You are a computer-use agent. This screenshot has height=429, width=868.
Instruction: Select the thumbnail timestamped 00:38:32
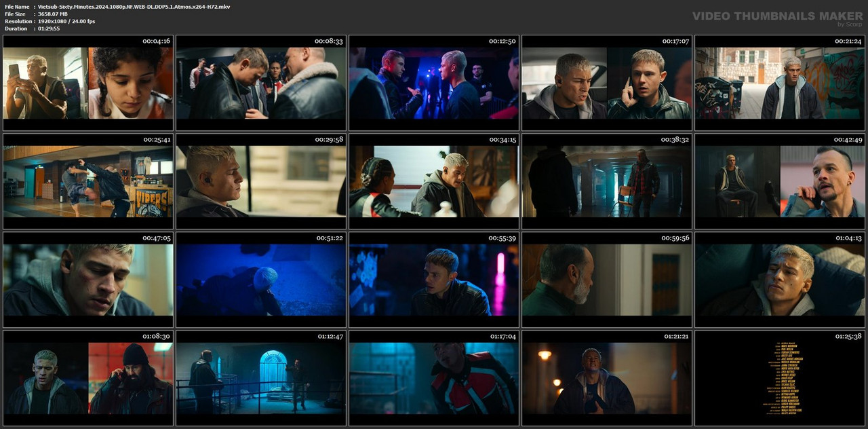point(607,181)
